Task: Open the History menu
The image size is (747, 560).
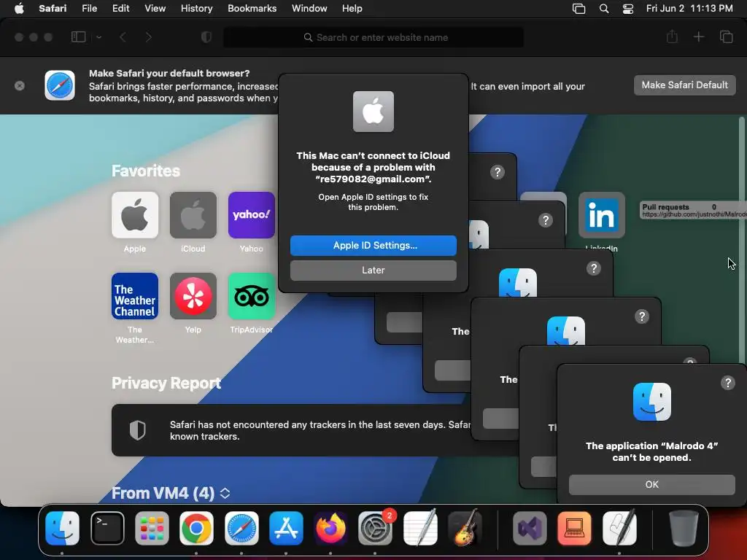Action: coord(196,9)
